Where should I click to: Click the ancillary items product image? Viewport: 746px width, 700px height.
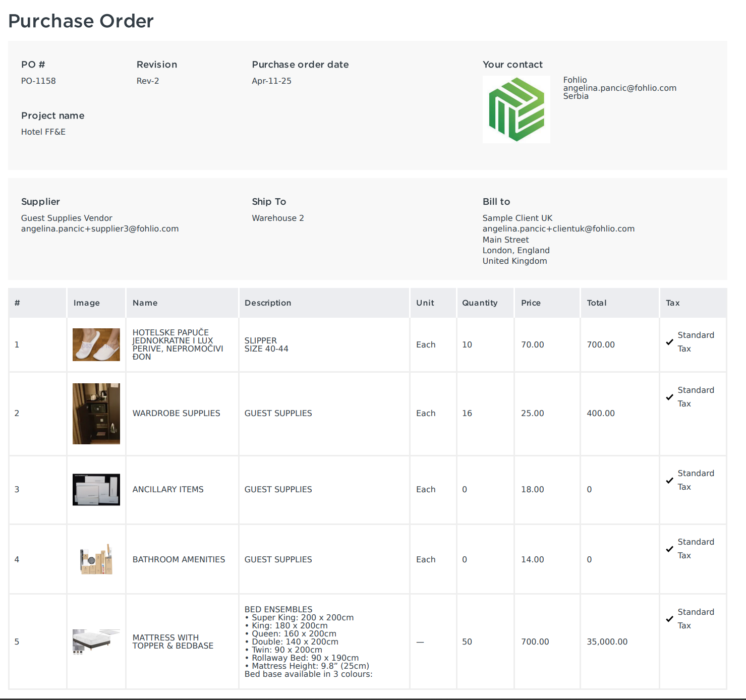tap(96, 489)
